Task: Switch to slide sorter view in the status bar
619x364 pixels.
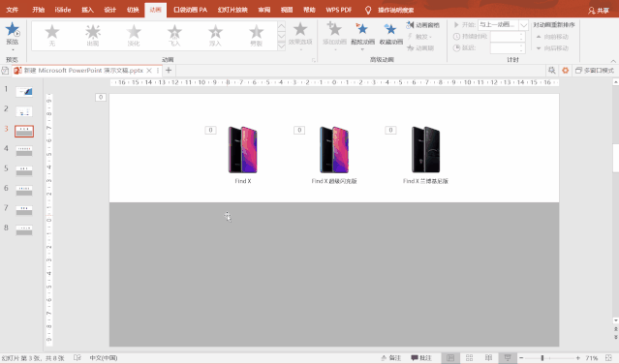Action: [x=470, y=357]
